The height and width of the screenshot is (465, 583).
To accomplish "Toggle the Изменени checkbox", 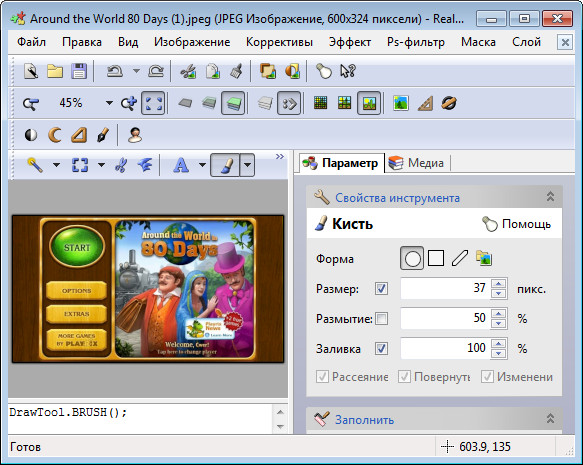I will (487, 377).
